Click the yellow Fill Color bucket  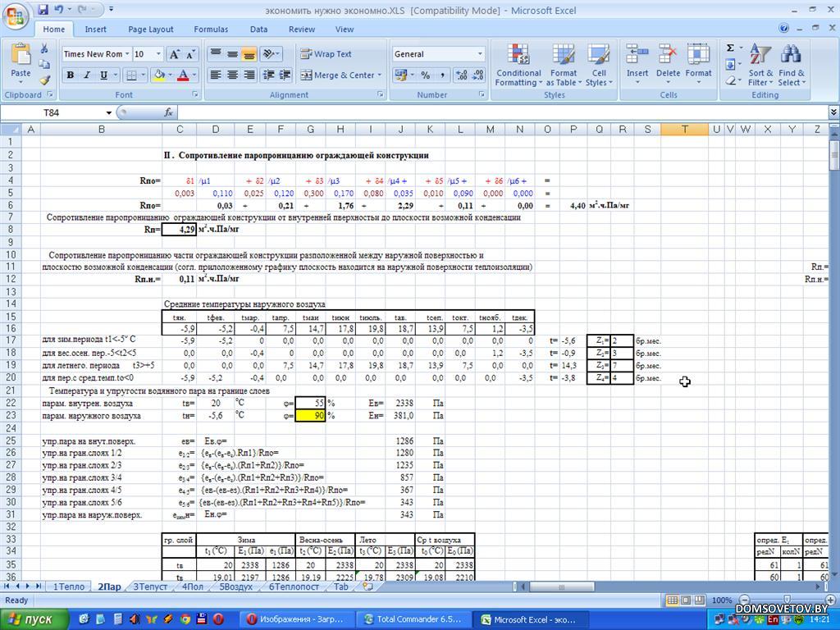159,75
